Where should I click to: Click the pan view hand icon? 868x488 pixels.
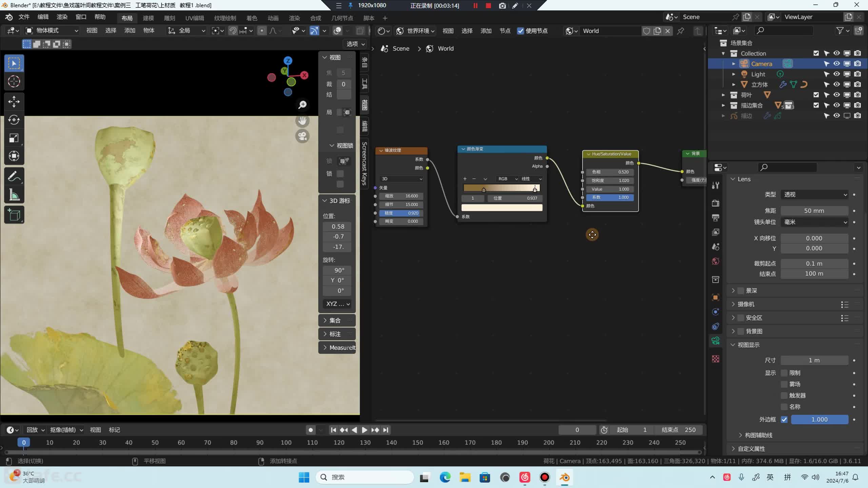[x=302, y=121]
